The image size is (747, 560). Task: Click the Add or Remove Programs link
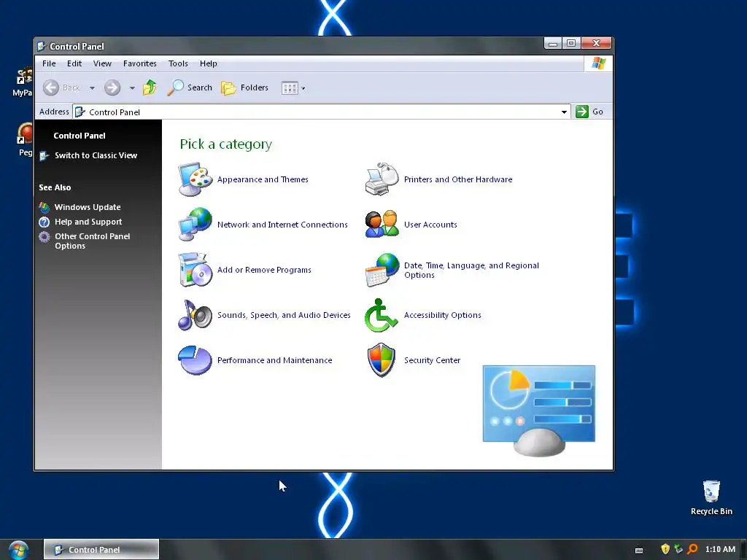click(264, 270)
